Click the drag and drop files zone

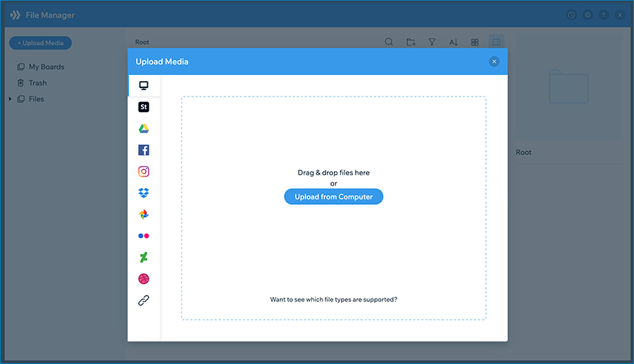[x=334, y=208]
